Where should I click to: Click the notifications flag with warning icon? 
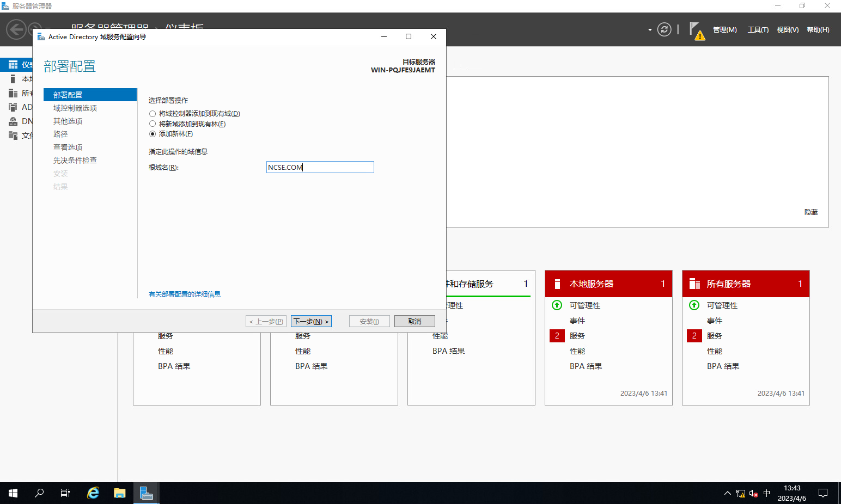click(x=696, y=30)
